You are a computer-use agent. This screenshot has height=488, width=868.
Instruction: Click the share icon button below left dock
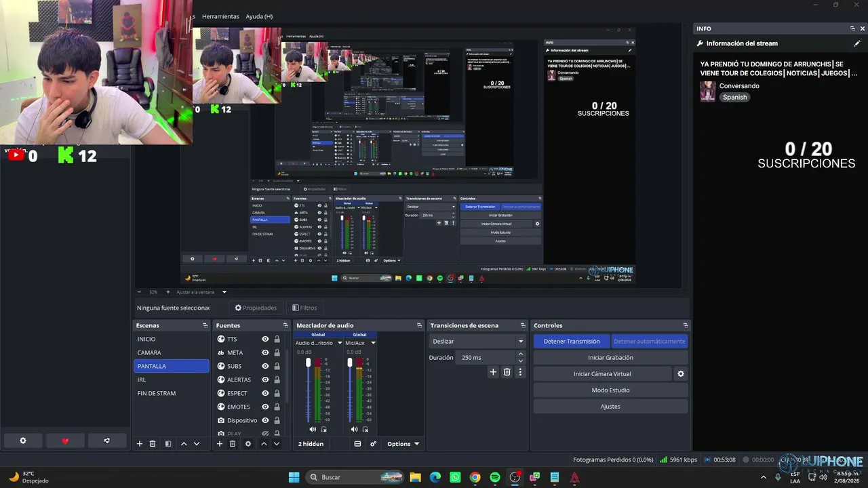click(107, 441)
